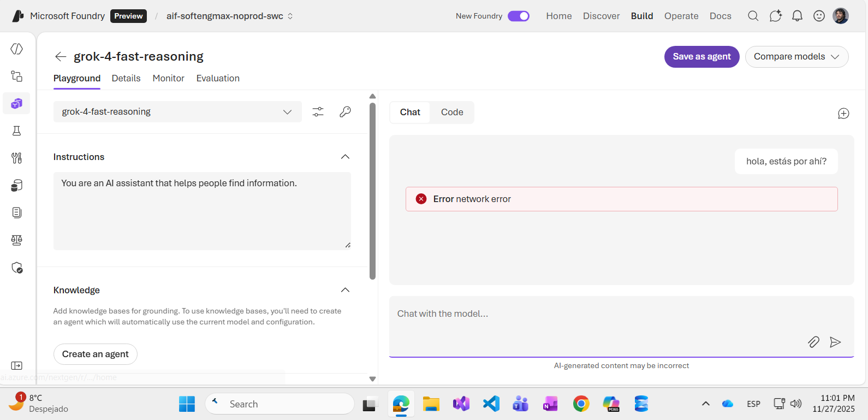Open Docs in top navigation
This screenshot has height=420, width=868.
coord(721,16)
